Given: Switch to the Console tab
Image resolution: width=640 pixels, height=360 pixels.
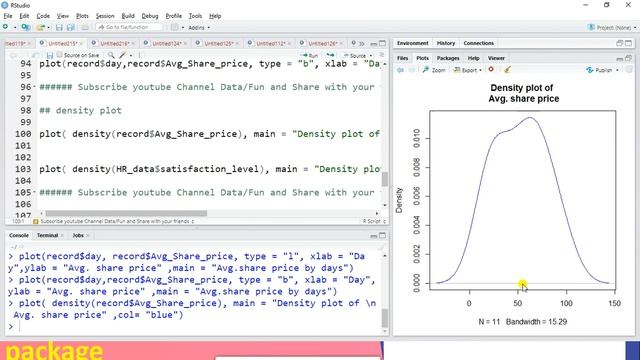Looking at the screenshot, I should tap(19, 236).
